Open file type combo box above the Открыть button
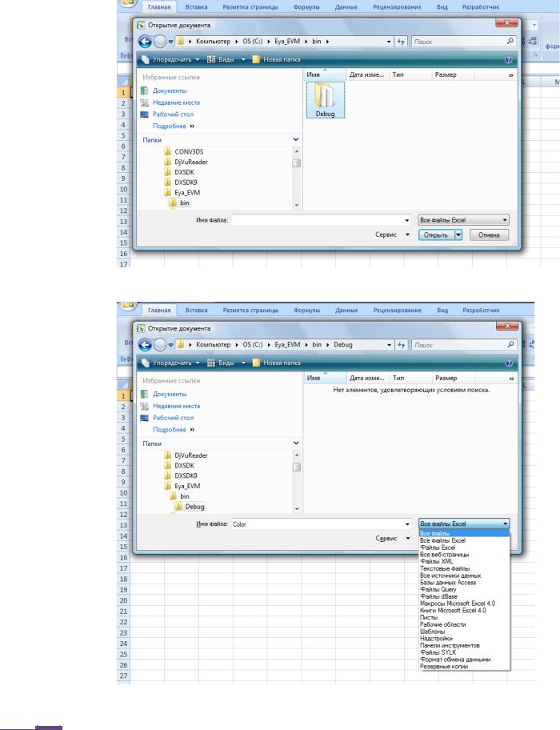560x730 pixels. 463,219
